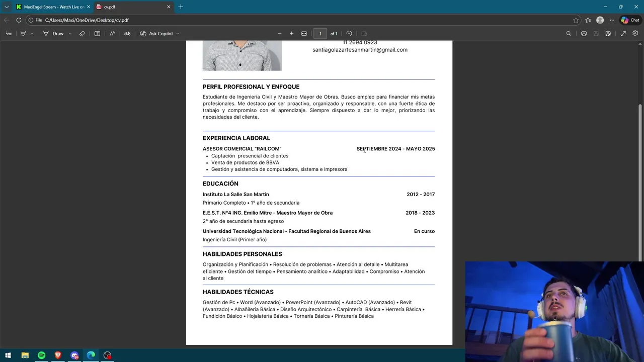Enter full screen PDF view
The height and width of the screenshot is (362, 644).
click(623, 34)
